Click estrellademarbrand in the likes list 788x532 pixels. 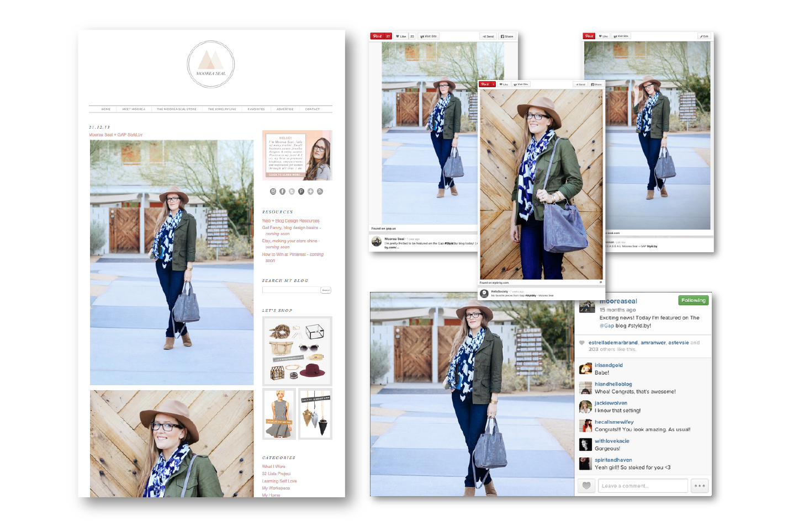point(613,343)
